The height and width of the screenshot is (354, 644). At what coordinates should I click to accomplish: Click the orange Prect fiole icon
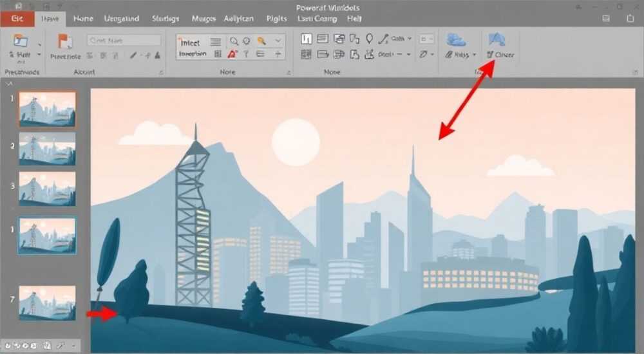click(65, 41)
